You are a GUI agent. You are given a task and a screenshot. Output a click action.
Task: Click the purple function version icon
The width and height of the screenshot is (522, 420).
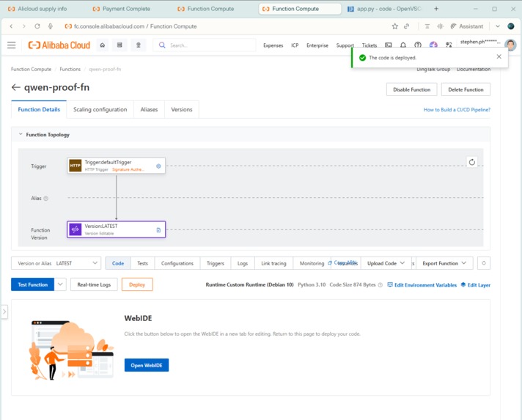click(76, 229)
